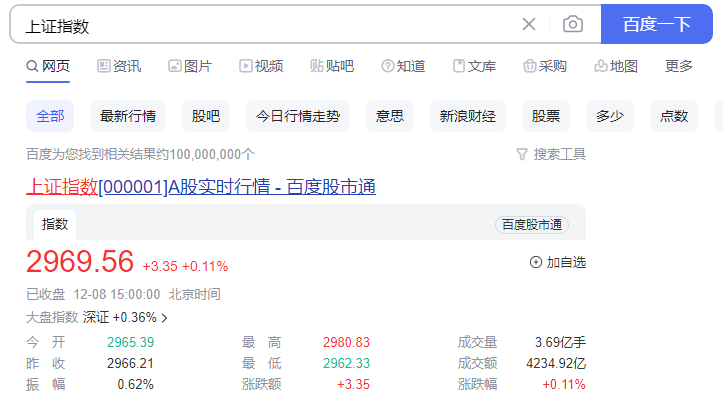Open the 地图 tab
723x403 pixels.
(616, 66)
